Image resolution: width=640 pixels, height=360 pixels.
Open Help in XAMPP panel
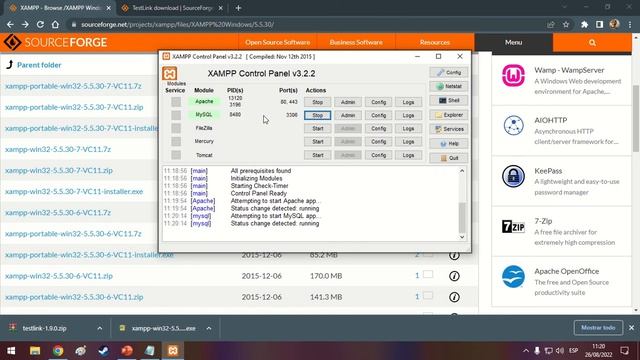pos(449,144)
